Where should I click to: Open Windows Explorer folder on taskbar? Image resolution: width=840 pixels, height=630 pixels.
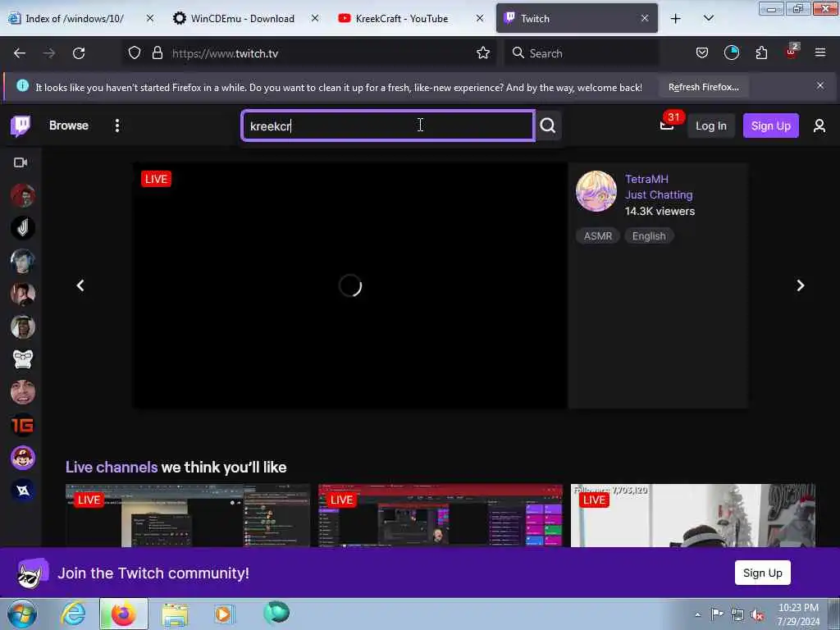(x=175, y=614)
